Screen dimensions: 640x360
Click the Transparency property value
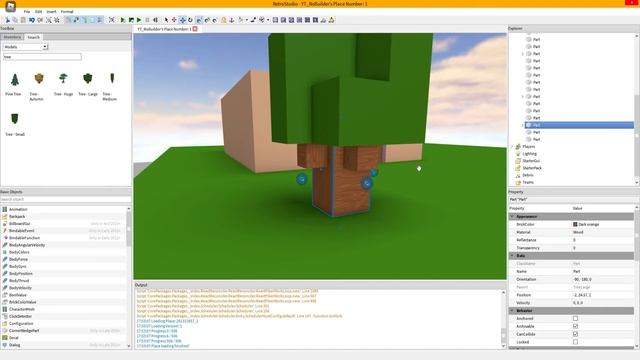pyautogui.click(x=574, y=248)
